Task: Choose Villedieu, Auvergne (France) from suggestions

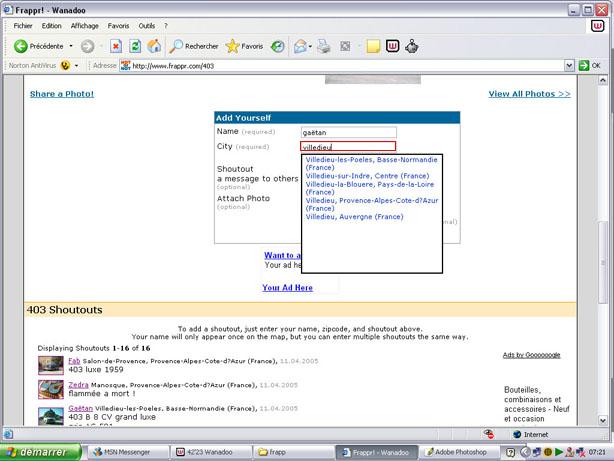Action: (354, 216)
